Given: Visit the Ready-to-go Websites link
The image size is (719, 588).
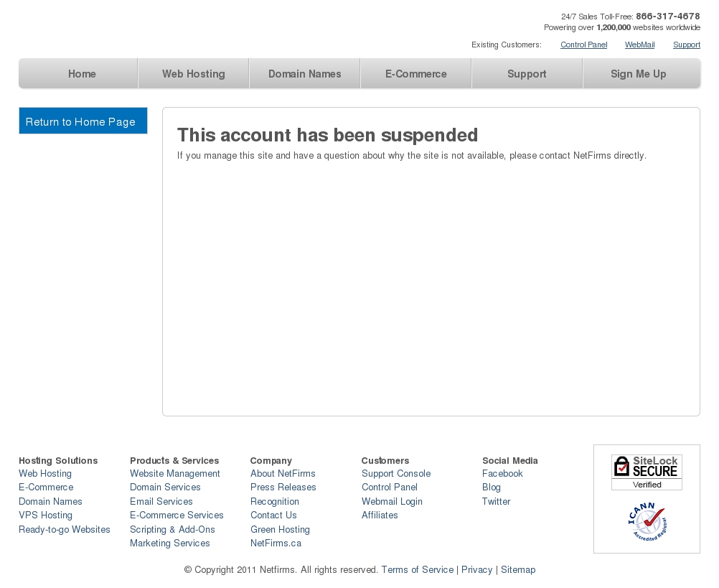Looking at the screenshot, I should point(64,529).
